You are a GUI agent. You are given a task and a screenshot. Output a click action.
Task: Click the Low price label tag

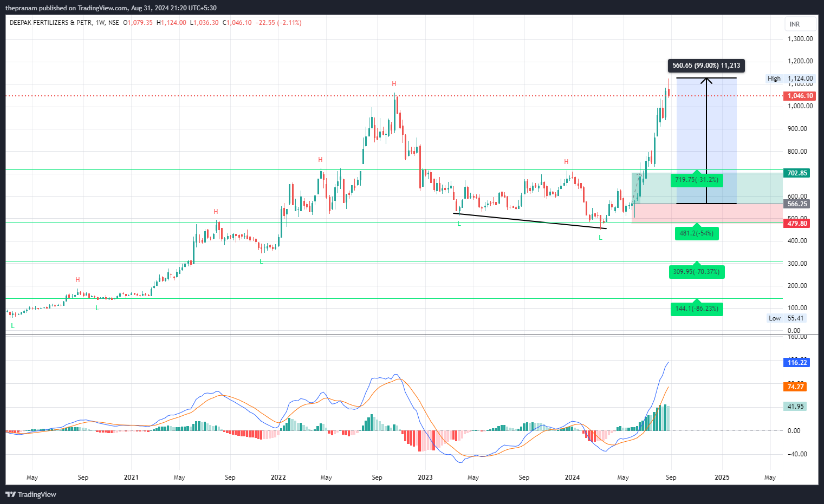(775, 318)
